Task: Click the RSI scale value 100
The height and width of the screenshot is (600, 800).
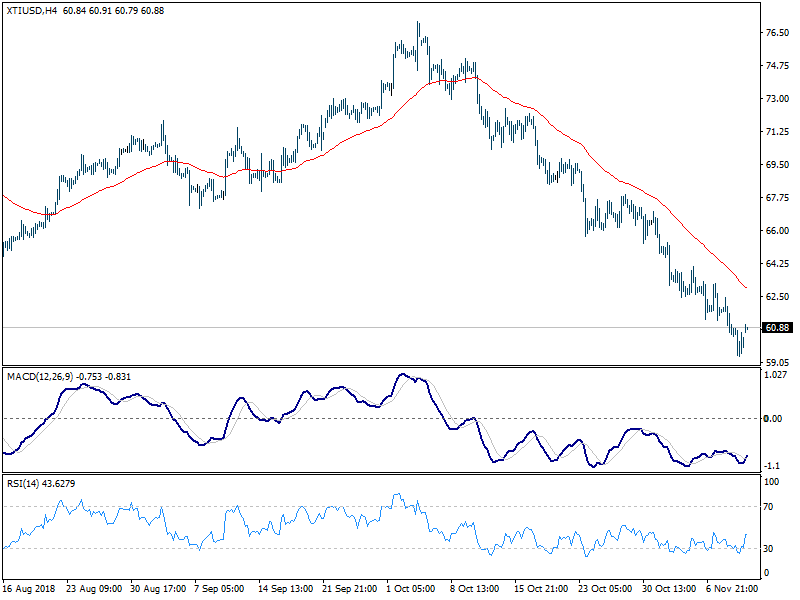Action: point(772,482)
